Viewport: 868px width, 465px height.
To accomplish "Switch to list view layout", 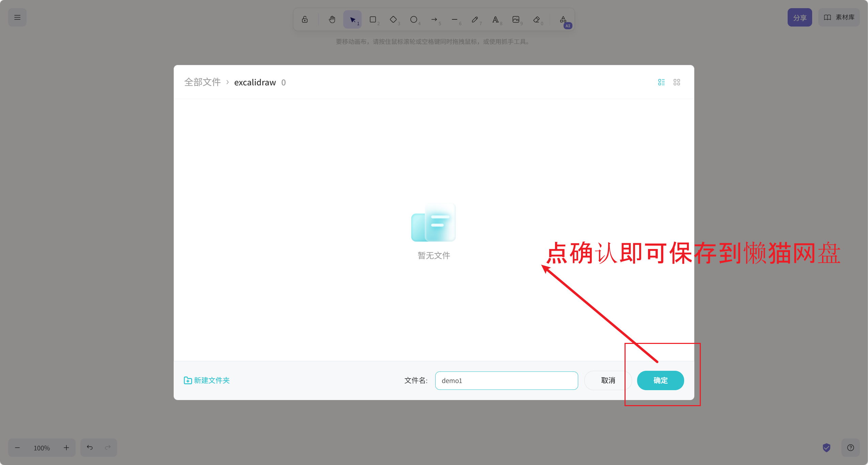I will [661, 82].
